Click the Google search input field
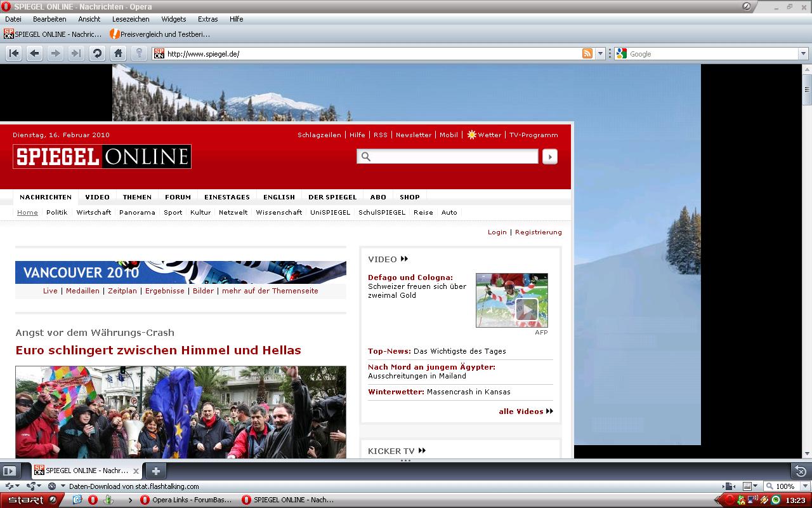This screenshot has height=508, width=812. click(712, 54)
